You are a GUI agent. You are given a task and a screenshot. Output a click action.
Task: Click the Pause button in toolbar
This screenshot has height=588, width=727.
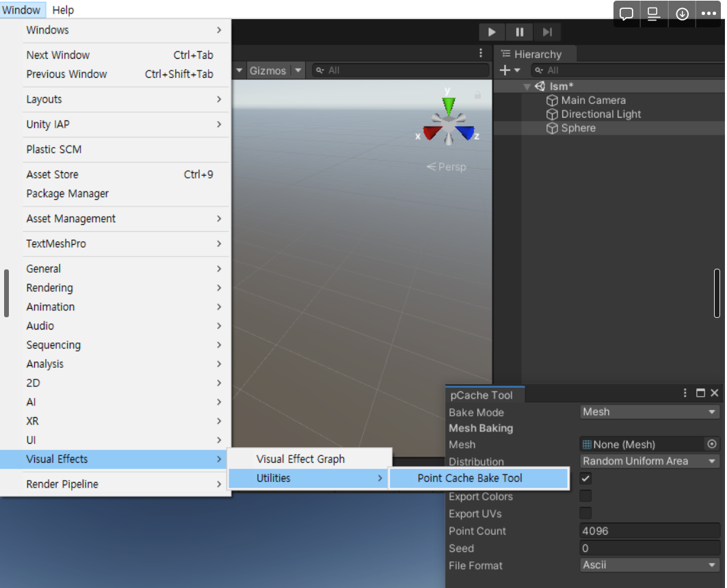point(519,32)
